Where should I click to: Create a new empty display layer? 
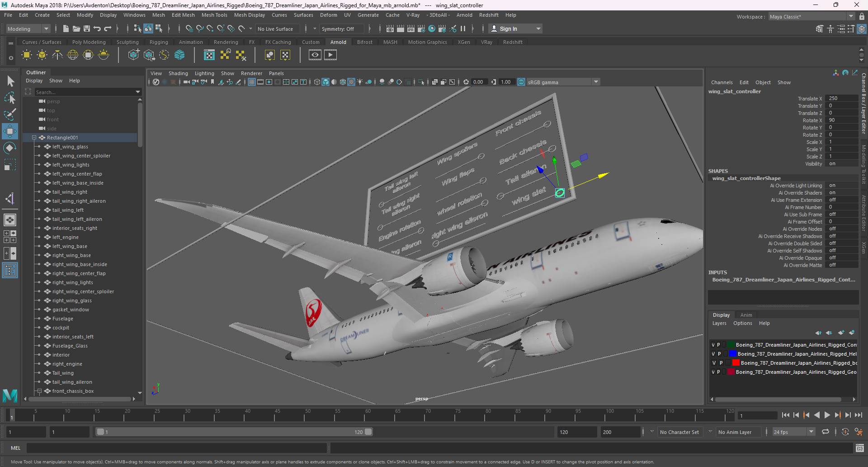841,333
